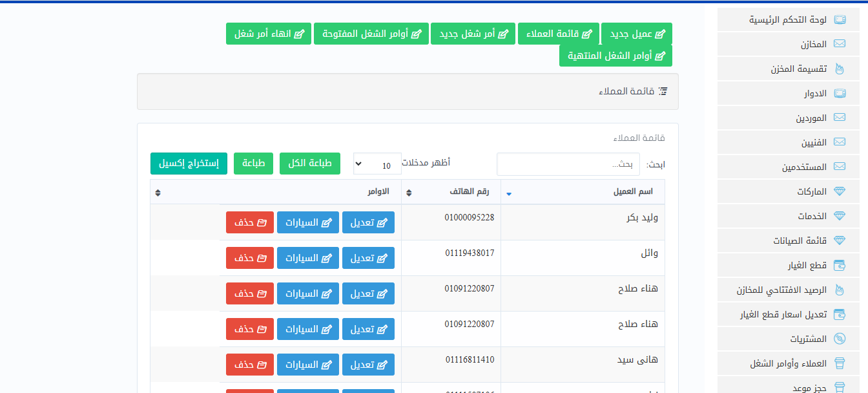Click تعديل for هانى سيد

368,365
